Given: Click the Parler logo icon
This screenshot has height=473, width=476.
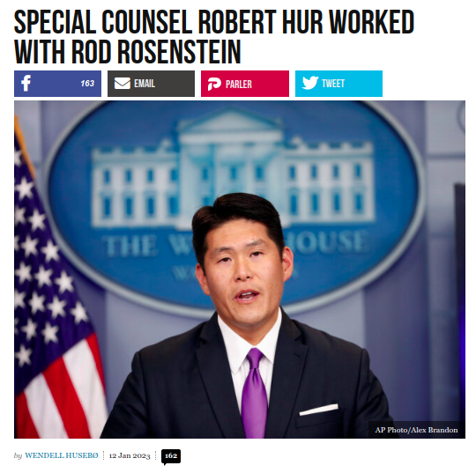Looking at the screenshot, I should click(214, 84).
